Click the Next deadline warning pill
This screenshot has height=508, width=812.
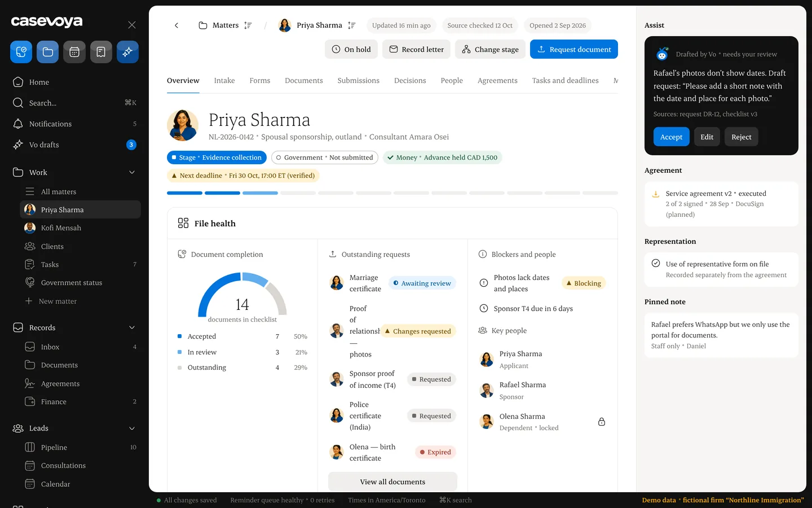243,176
